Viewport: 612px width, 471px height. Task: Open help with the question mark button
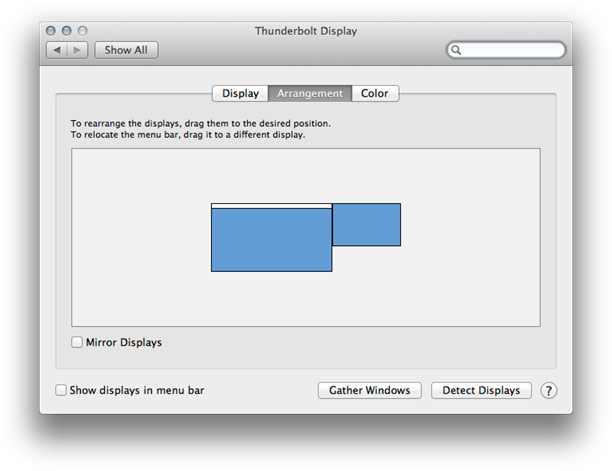point(548,390)
